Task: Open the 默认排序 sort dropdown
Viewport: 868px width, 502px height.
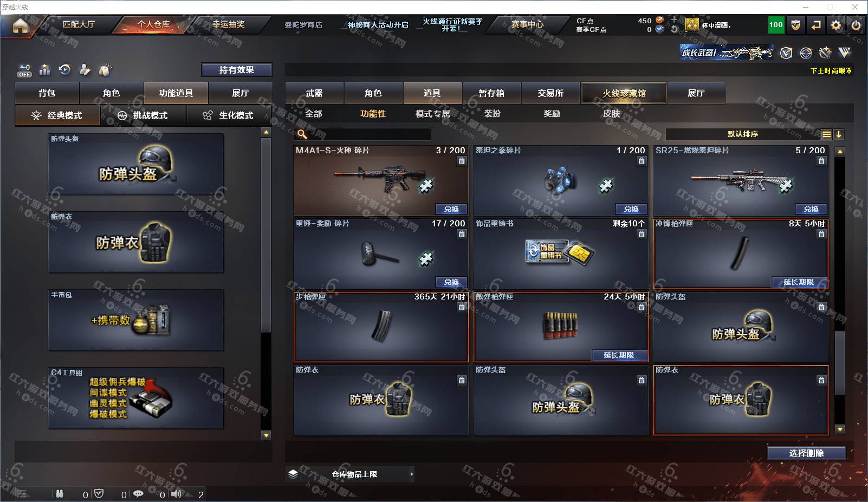Action: (743, 134)
